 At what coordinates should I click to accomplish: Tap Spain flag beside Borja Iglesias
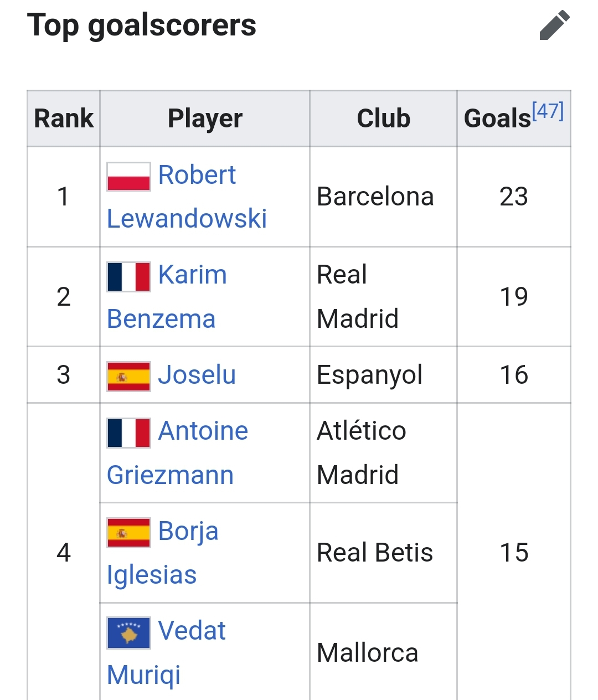128,533
